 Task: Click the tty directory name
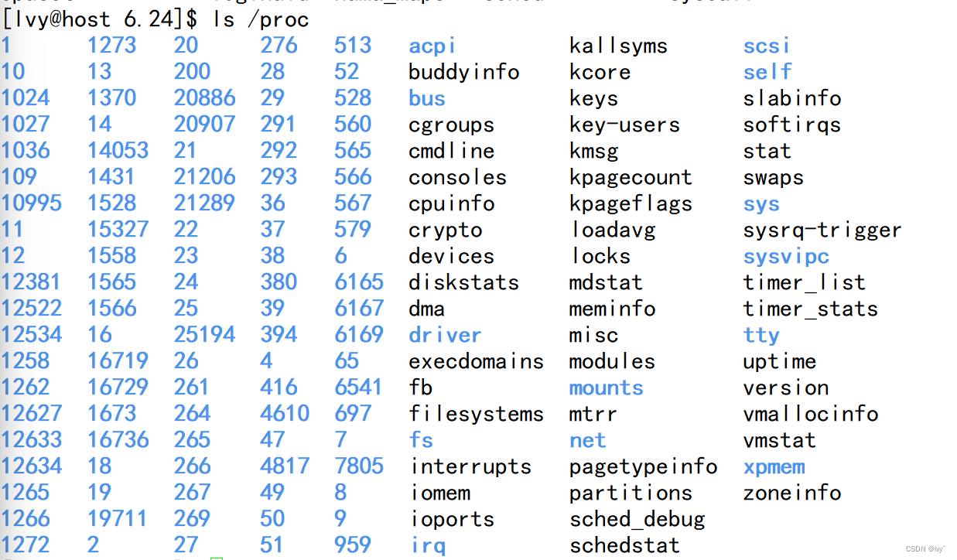(x=760, y=335)
